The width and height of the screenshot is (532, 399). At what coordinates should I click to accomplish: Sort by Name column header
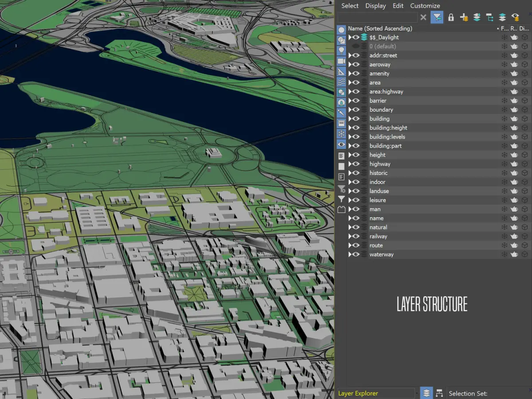[380, 28]
